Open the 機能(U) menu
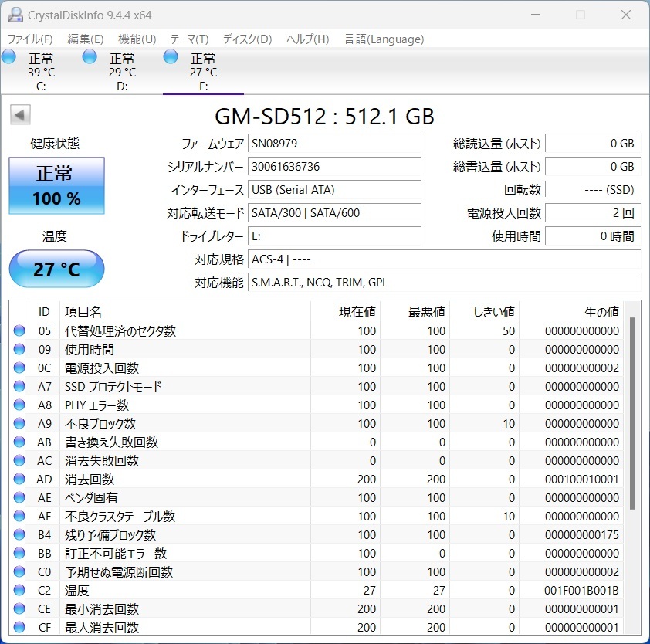Image resolution: width=650 pixels, height=644 pixels. [x=137, y=39]
